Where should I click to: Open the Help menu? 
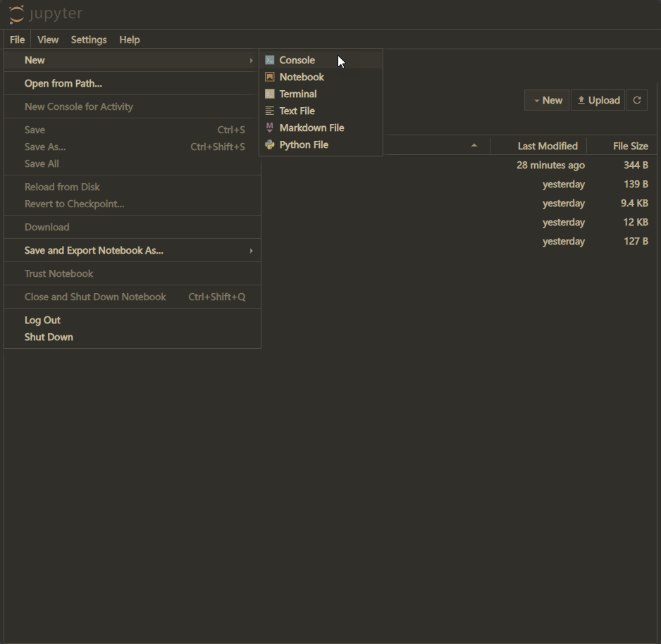coord(130,39)
